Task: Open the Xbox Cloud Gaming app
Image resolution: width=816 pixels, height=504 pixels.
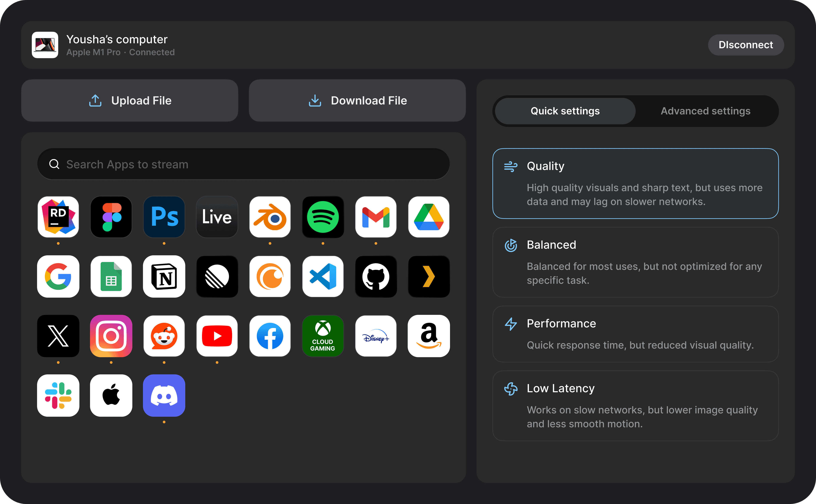Action: point(323,336)
